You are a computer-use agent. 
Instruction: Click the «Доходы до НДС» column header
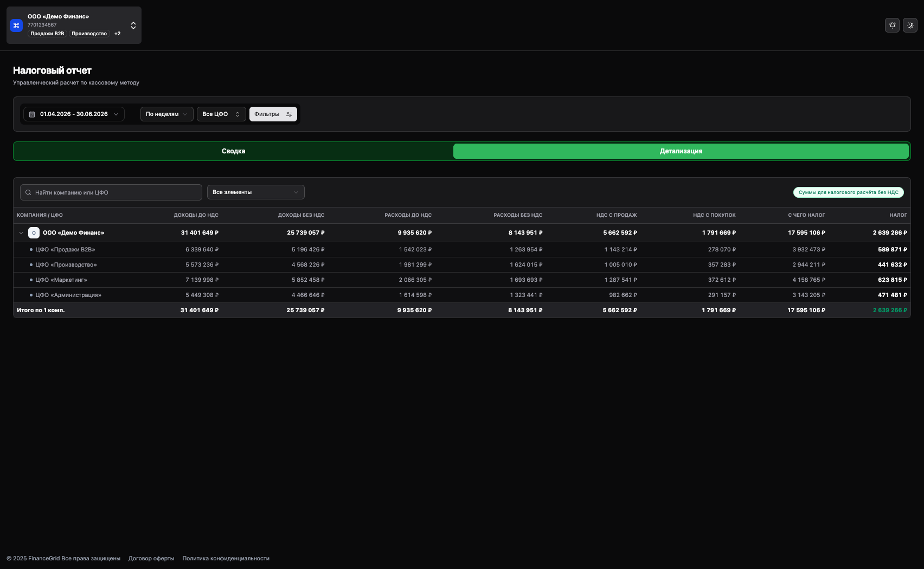(196, 215)
